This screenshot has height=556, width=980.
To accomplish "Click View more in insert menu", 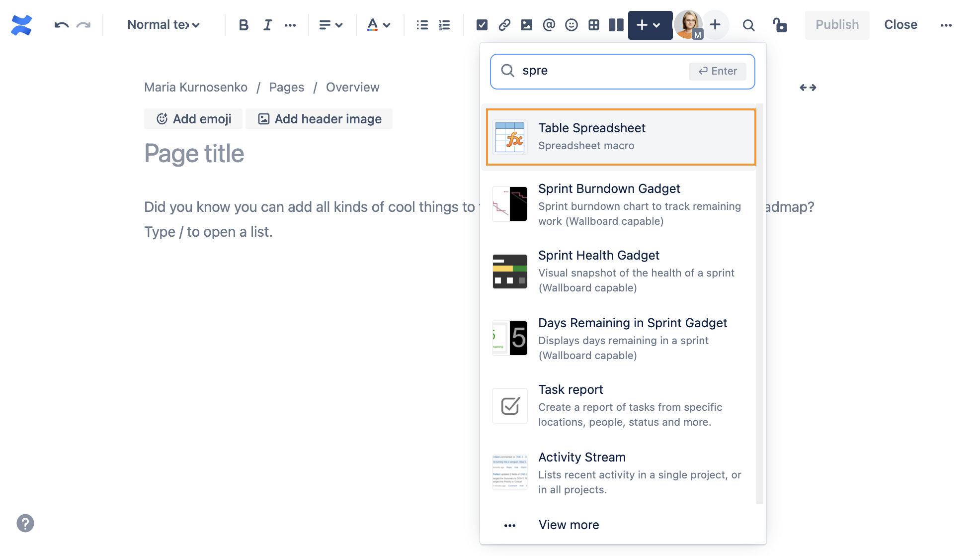I will [569, 525].
